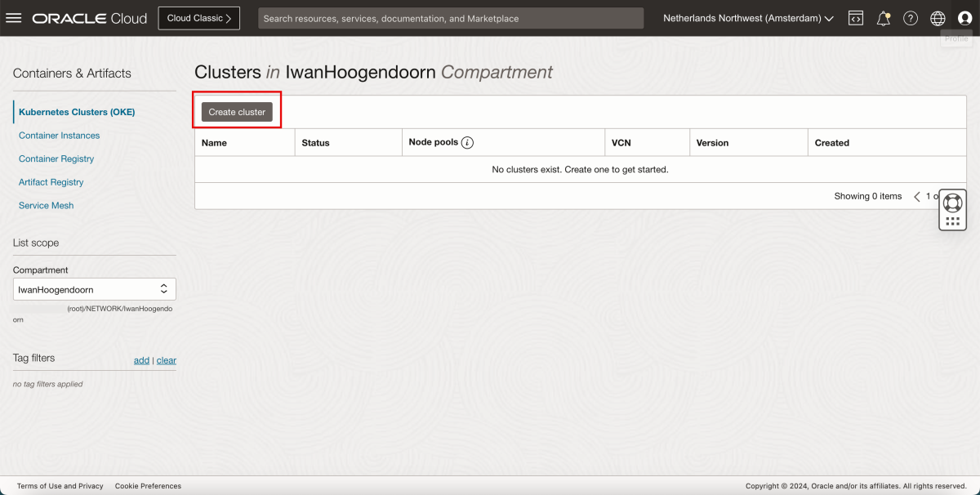Open the hamburger navigation menu

pos(14,18)
